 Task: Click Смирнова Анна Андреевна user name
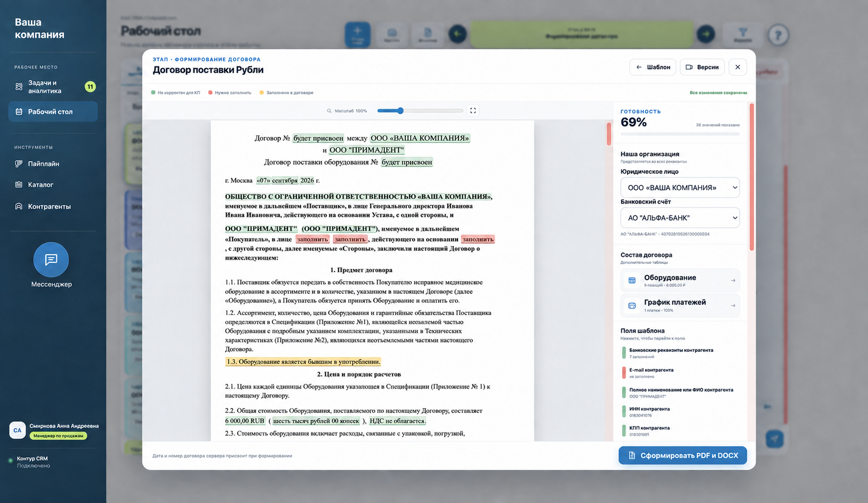tap(64, 426)
